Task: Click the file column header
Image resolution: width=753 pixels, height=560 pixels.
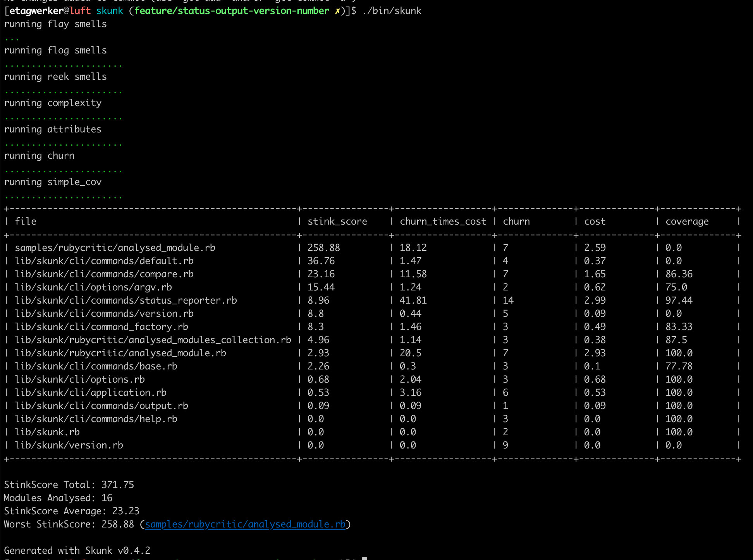Action: pyautogui.click(x=26, y=222)
